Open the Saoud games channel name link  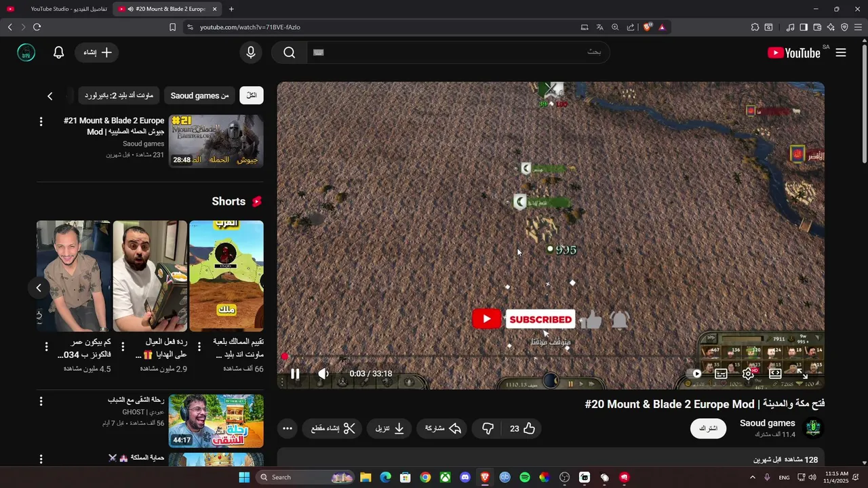click(767, 423)
